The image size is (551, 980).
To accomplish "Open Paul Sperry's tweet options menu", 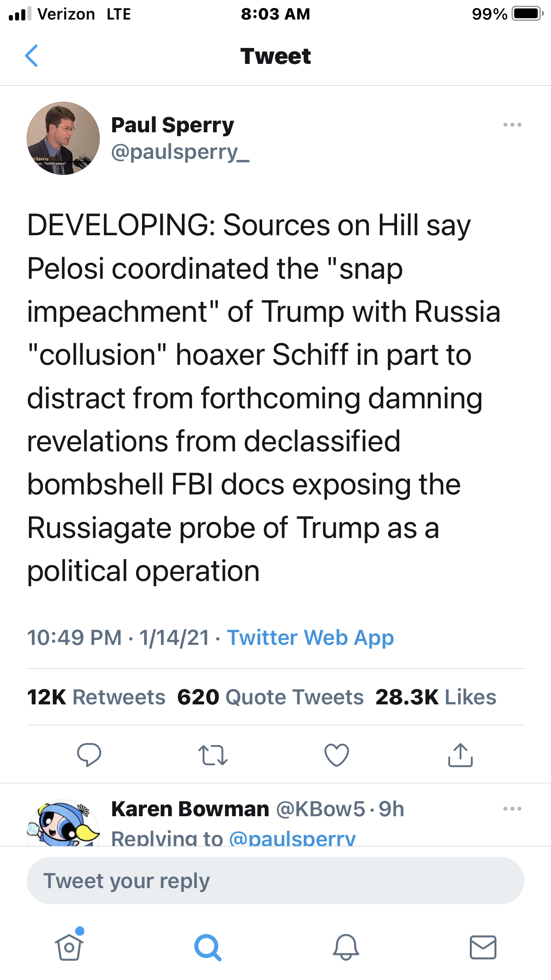I will pos(512,125).
